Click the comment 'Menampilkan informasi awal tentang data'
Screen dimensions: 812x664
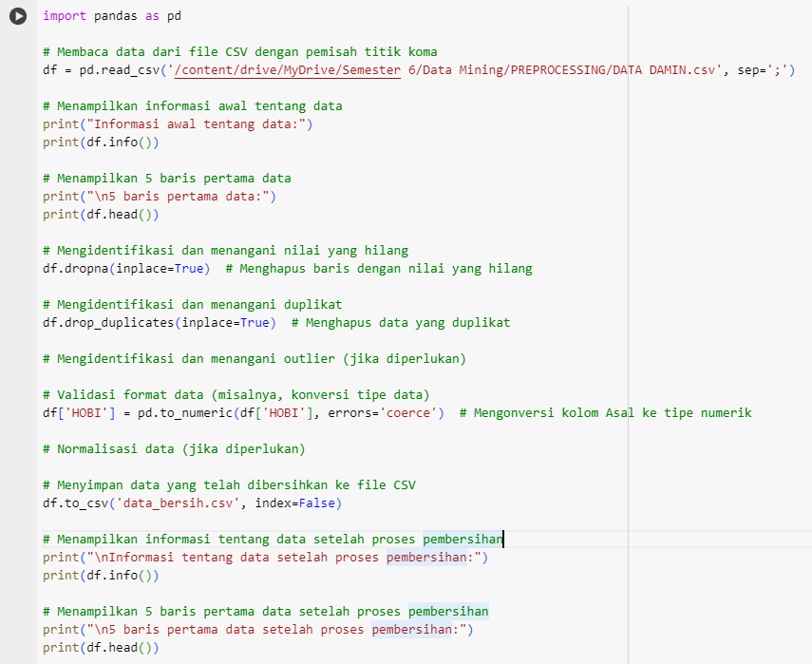tap(193, 106)
